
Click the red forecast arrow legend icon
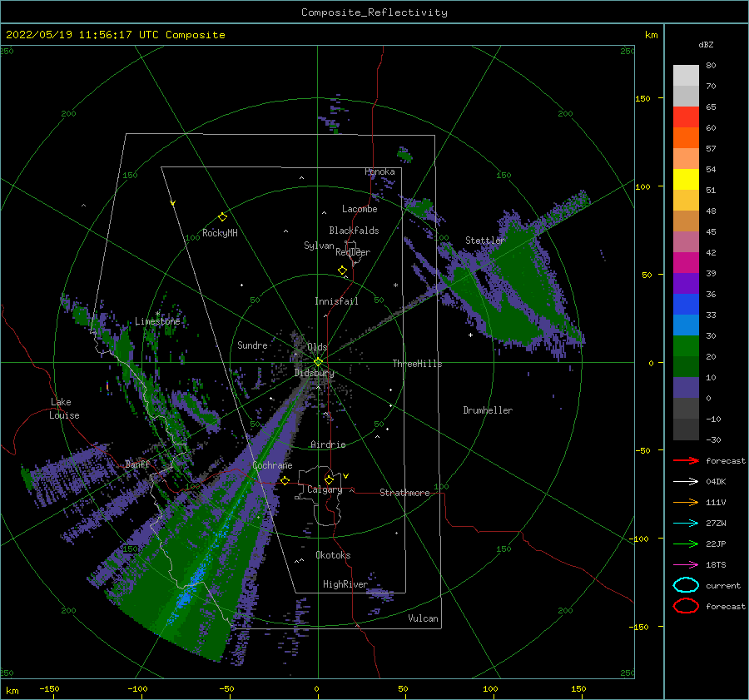[686, 460]
